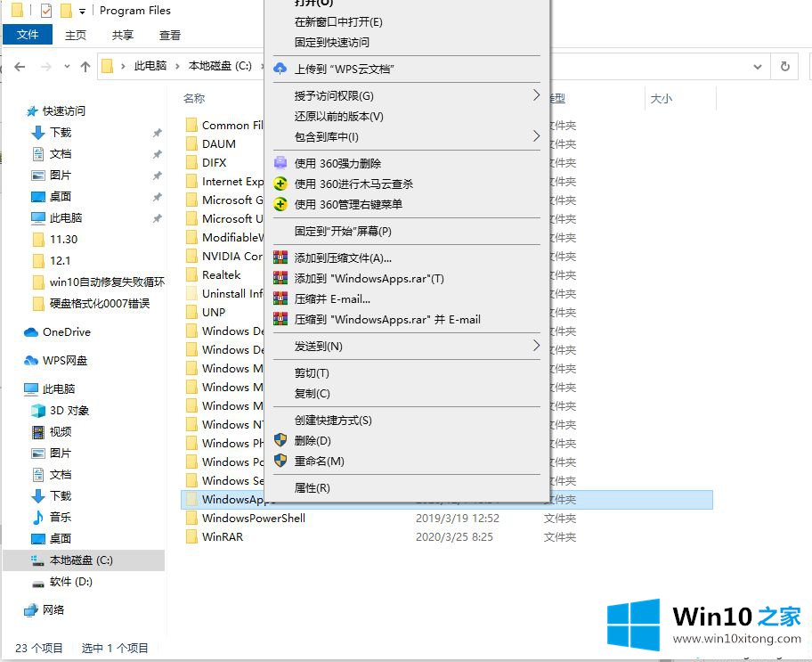Choose 压缩到 WindowsApps.rar 并 E-mail
Image resolution: width=812 pixels, height=662 pixels.
387,319
